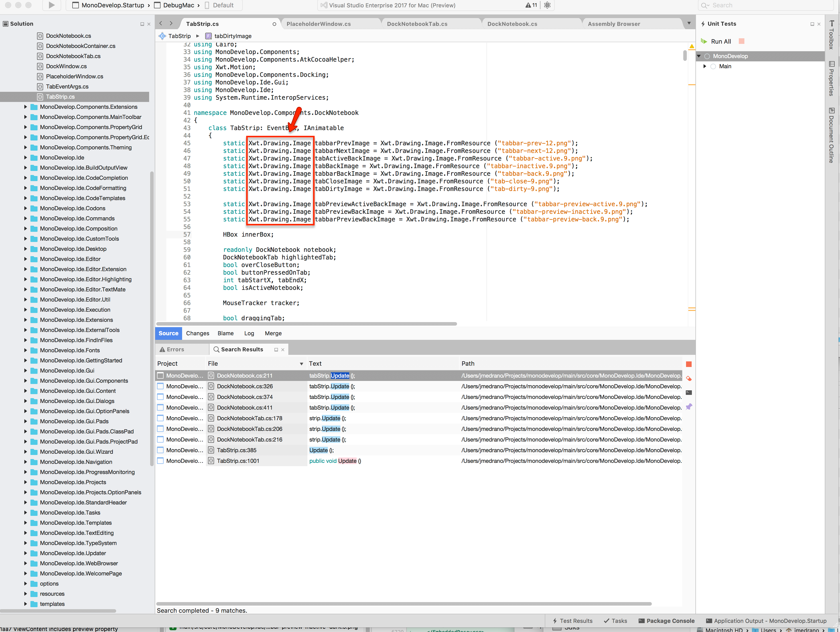
Task: Click the React-style atom icon in status area
Action: point(547,5)
